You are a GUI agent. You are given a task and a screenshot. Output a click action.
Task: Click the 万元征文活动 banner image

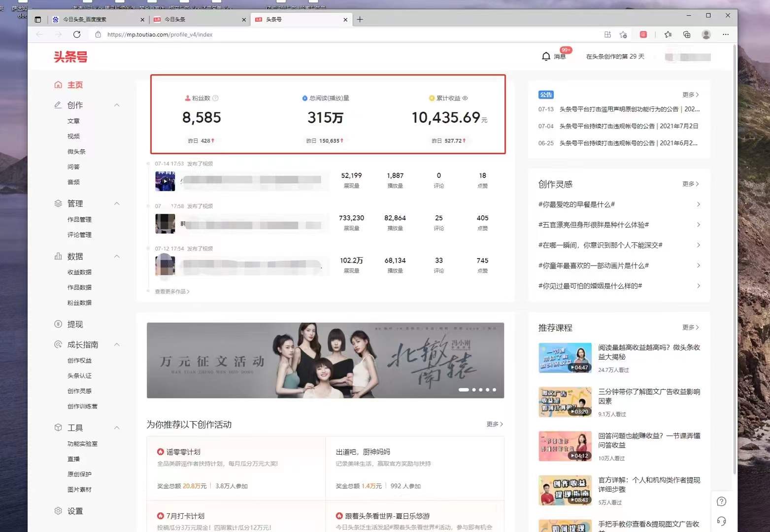pyautogui.click(x=325, y=360)
